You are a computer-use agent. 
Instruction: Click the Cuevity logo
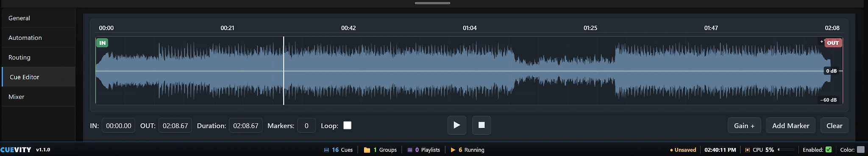pos(16,150)
